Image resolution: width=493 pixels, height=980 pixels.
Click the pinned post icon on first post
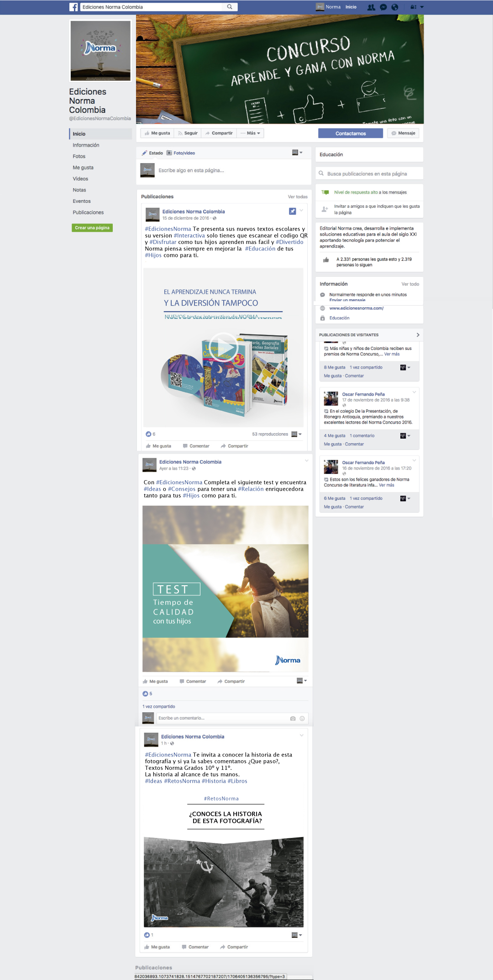click(x=293, y=211)
